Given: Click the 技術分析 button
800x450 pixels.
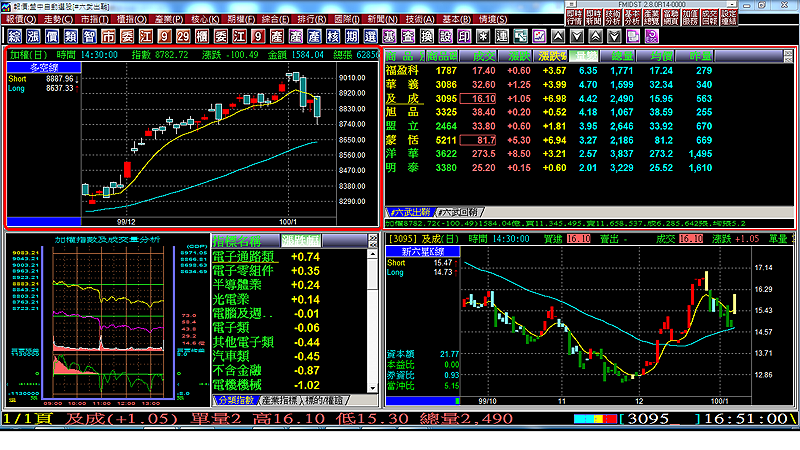Looking at the screenshot, I should (x=613, y=18).
